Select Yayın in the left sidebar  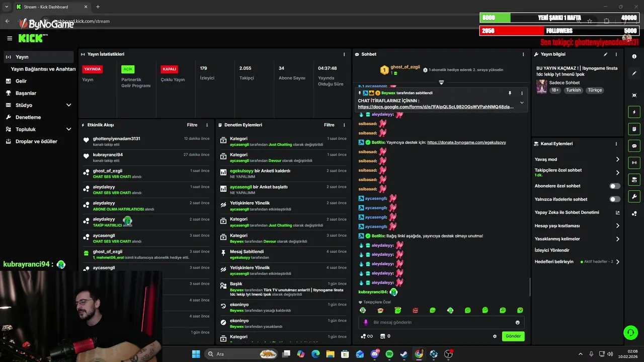39,57
